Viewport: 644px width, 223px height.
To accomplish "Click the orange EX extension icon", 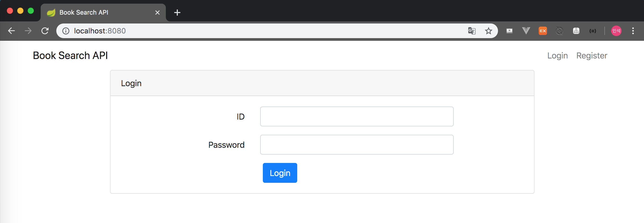I will [x=543, y=31].
